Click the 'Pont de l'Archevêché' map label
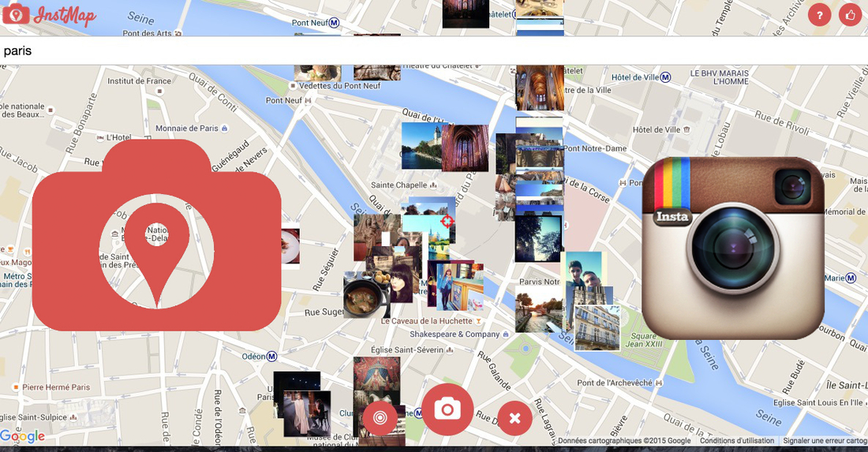Viewport: 868px width, 452px height. (x=615, y=383)
